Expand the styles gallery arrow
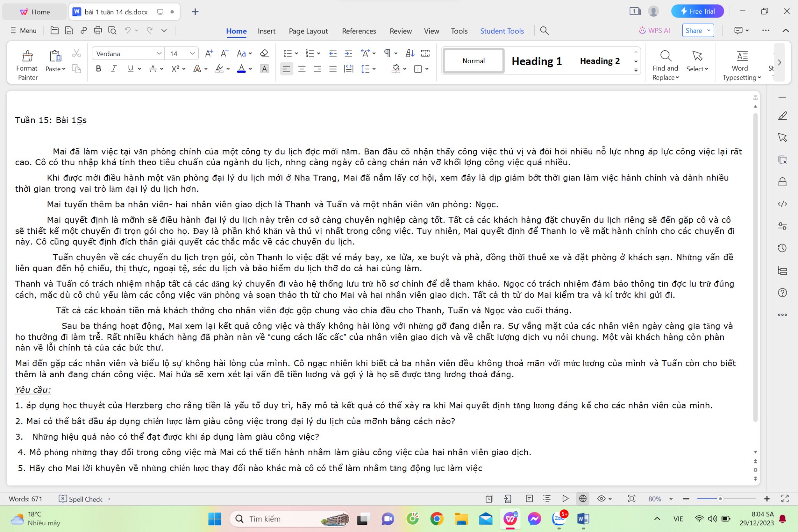 [636, 71]
